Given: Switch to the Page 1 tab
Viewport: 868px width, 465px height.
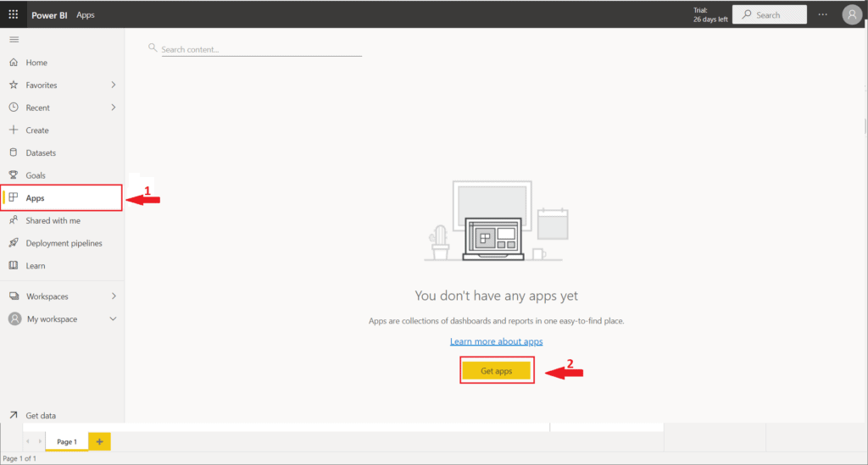Looking at the screenshot, I should tap(66, 442).
